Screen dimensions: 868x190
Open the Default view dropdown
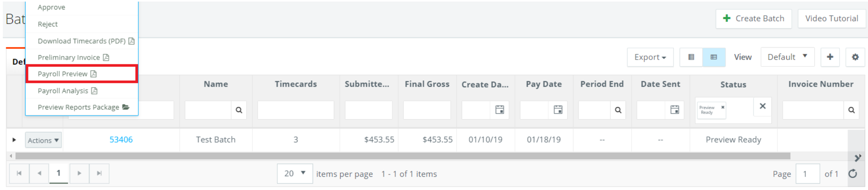coord(787,57)
